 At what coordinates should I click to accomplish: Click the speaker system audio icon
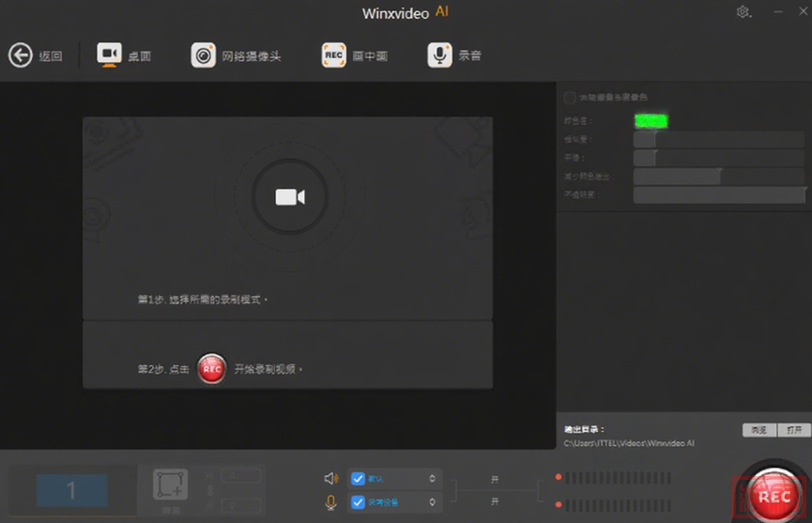[331, 478]
